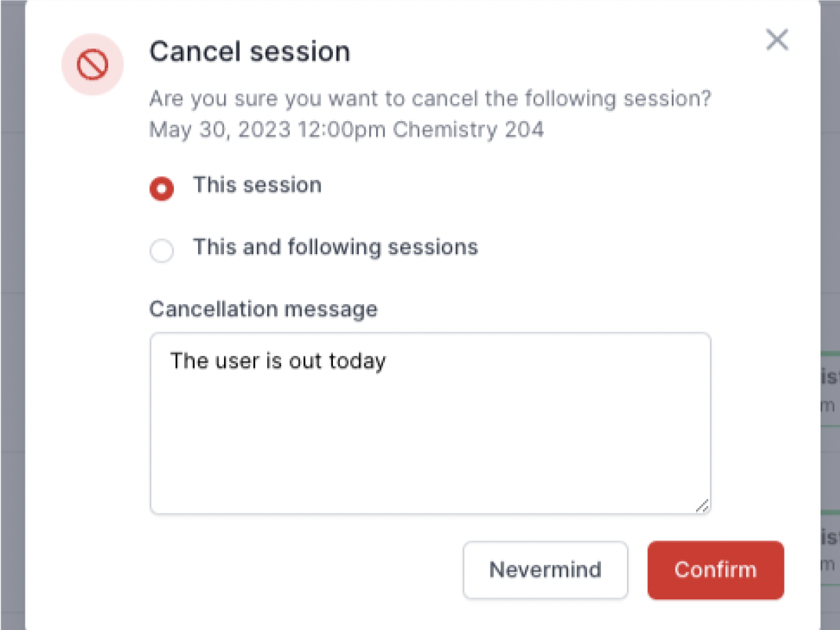Click the red prohibition icon beside title
The height and width of the screenshot is (630, 840).
coord(92,64)
